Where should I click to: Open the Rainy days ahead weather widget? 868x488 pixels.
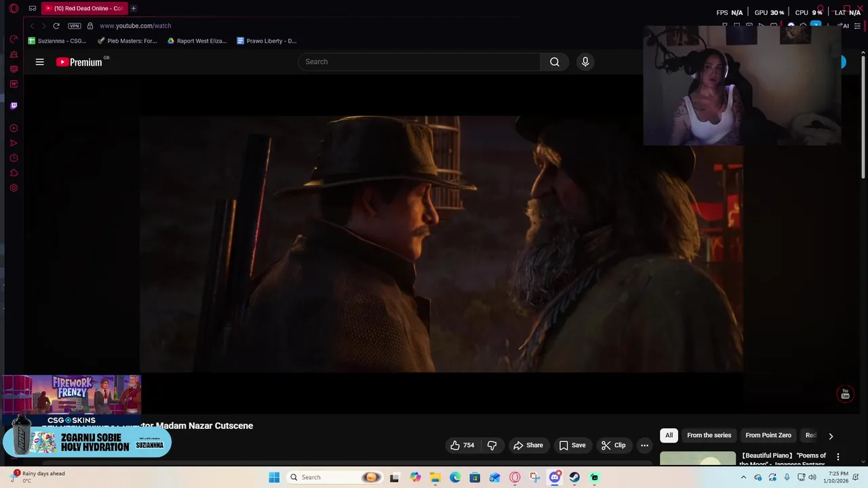(38, 476)
